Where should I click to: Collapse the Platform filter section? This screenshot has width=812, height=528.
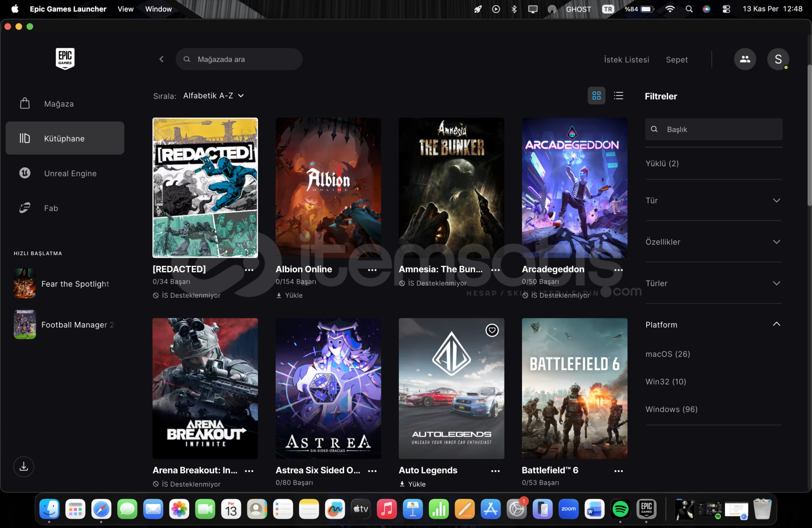click(776, 325)
